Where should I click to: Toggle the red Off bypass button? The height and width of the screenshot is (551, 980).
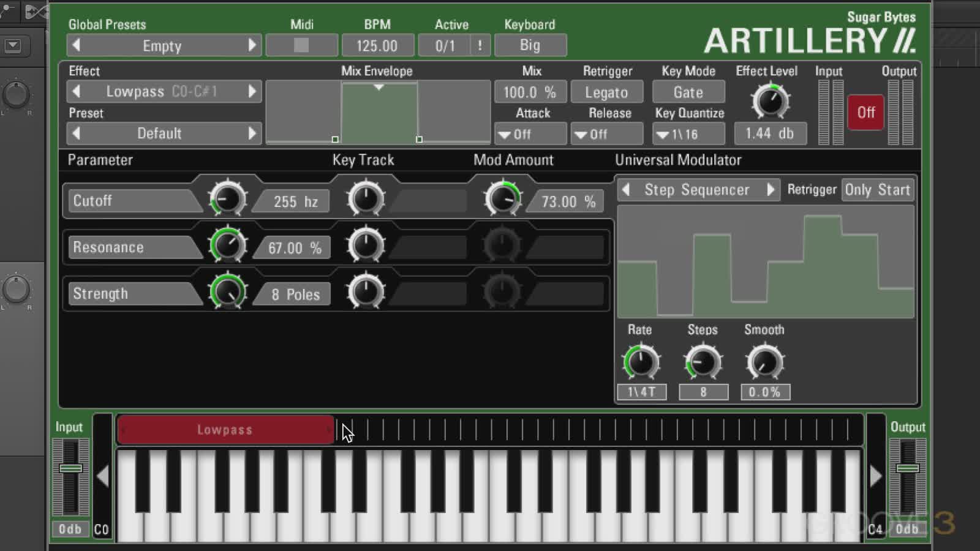pyautogui.click(x=865, y=113)
